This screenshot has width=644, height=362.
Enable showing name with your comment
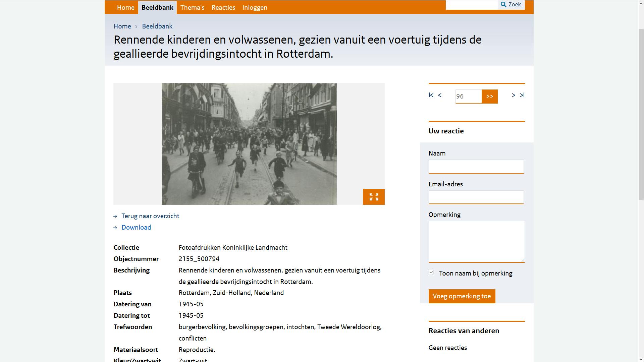(431, 272)
